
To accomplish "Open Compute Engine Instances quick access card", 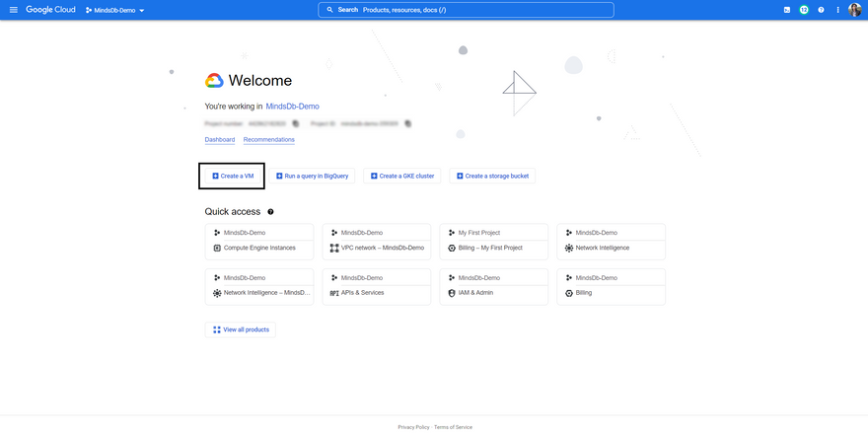I will (x=259, y=248).
